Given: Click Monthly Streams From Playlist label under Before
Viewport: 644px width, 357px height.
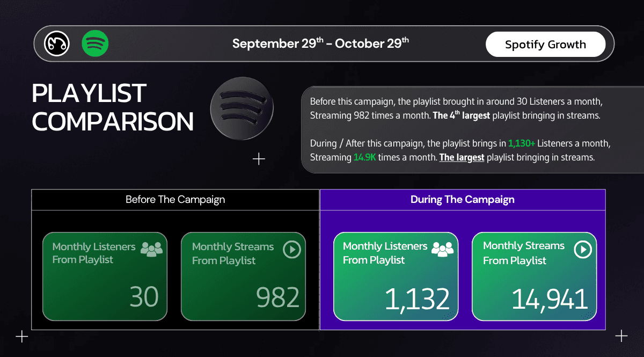Looking at the screenshot, I should tap(233, 253).
